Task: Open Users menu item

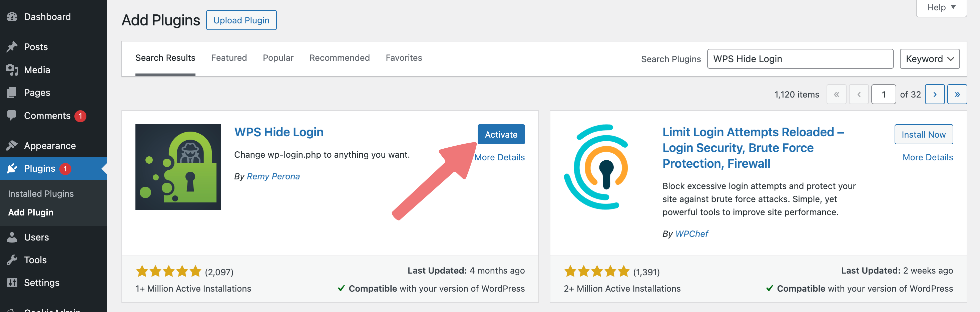Action: pyautogui.click(x=53, y=237)
